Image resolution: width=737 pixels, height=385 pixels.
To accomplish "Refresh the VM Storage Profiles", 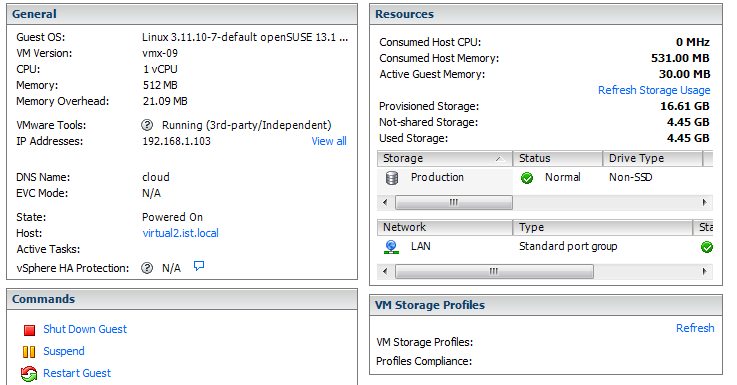I will [695, 328].
